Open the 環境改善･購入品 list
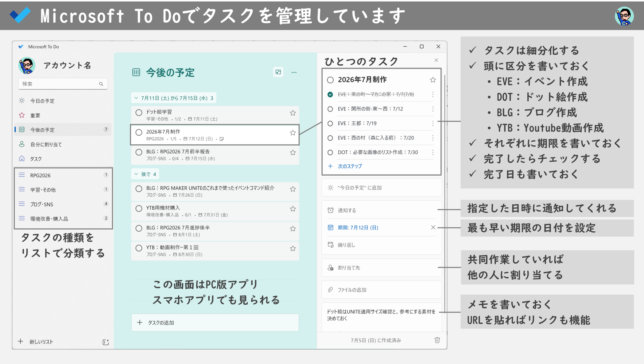 tap(63, 219)
